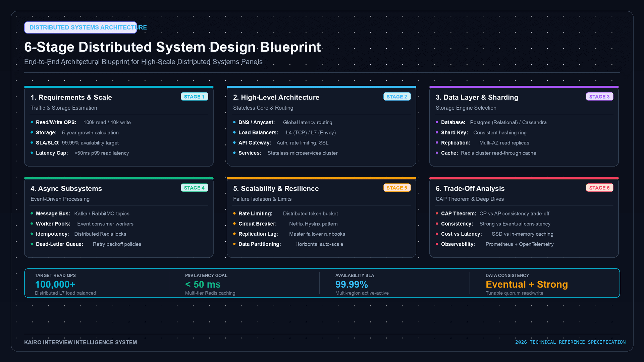Click 'Storage Engine Selection' subtitle
This screenshot has width=644, height=362.
pyautogui.click(x=466, y=108)
